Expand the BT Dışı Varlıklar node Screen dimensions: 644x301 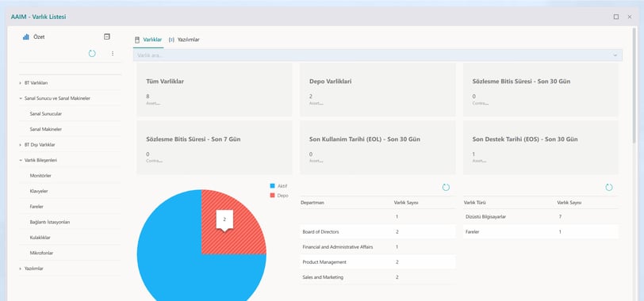[20, 145]
